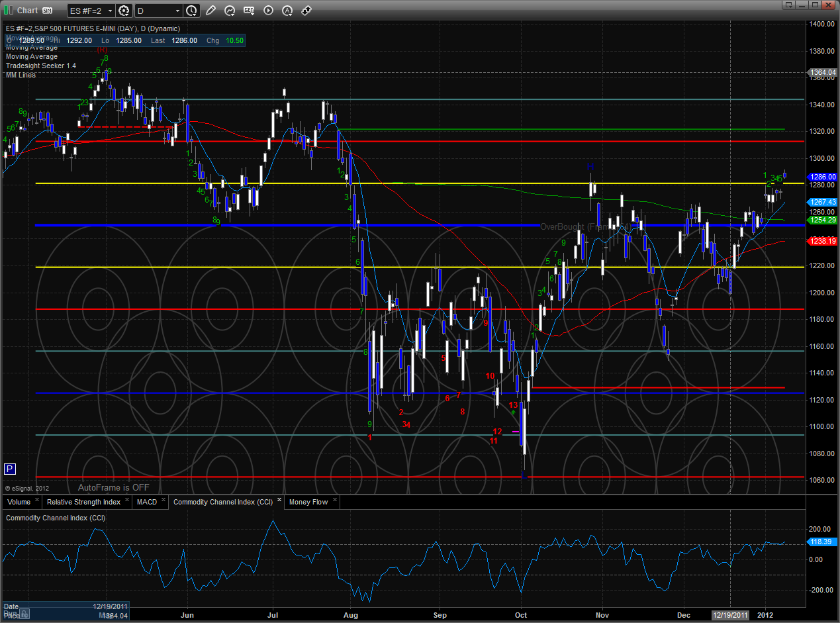Viewport: 840px width, 623px height.
Task: Click the 2012 label on time axis
Action: pyautogui.click(x=766, y=615)
